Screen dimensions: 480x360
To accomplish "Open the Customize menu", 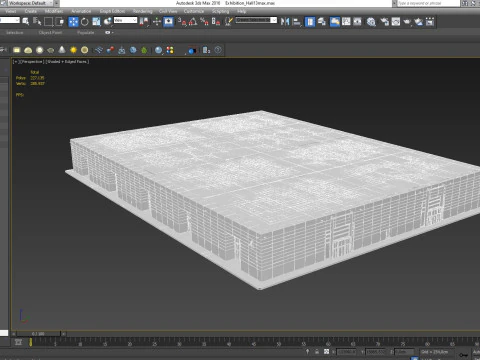I will (194, 11).
